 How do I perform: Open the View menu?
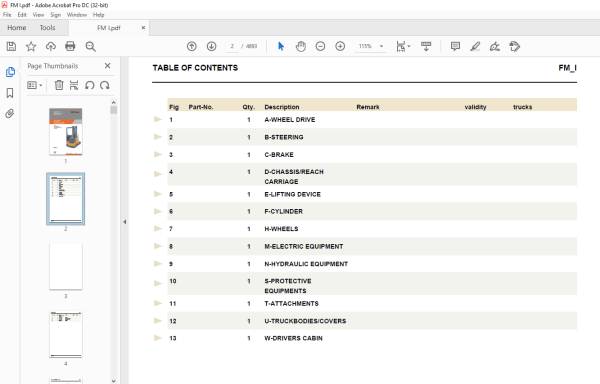click(38, 15)
